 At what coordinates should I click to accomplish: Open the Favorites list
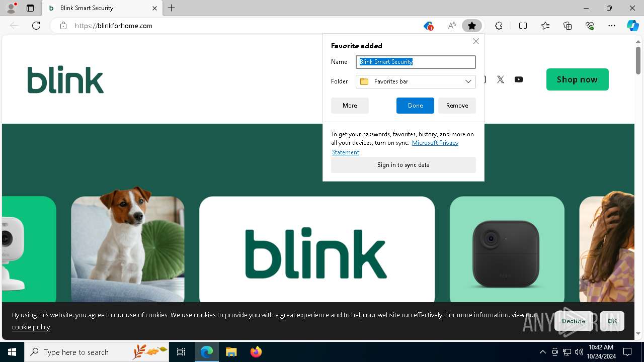tap(545, 26)
